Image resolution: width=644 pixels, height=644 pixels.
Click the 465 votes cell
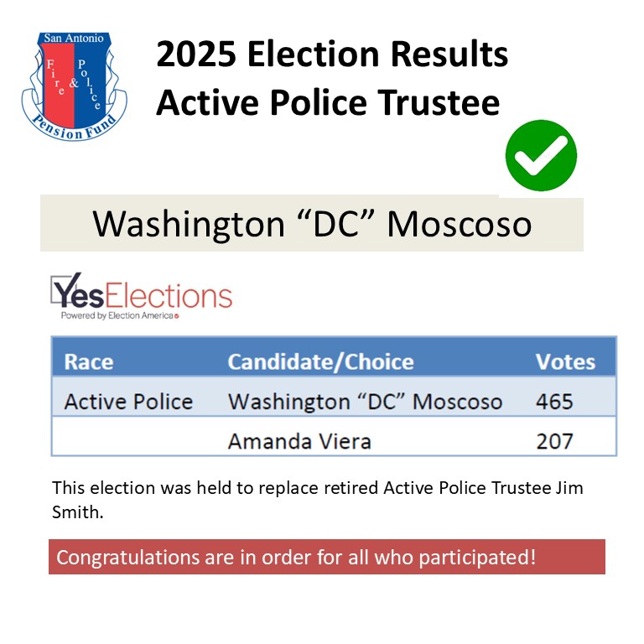pyautogui.click(x=554, y=402)
